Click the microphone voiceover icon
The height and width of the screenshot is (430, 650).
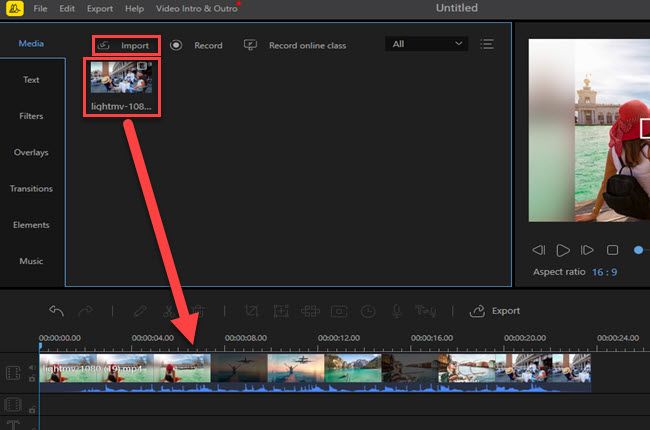[397, 311]
